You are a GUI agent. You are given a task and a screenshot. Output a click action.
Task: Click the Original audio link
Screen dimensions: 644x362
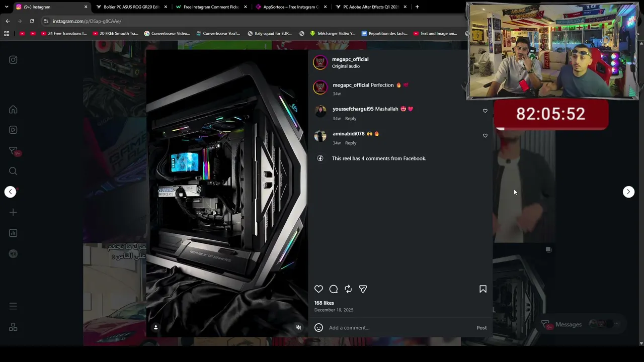(346, 66)
